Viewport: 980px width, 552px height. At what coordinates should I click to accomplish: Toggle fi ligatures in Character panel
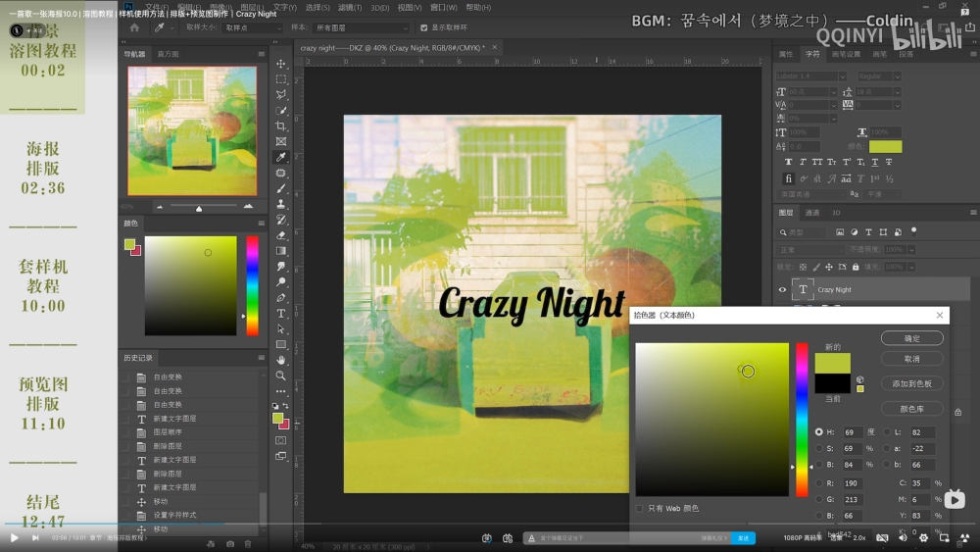[789, 178]
